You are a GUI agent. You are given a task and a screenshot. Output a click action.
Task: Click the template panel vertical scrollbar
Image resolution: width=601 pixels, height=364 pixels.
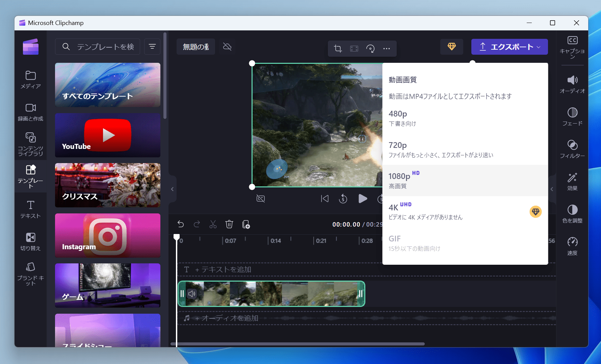(x=165, y=76)
